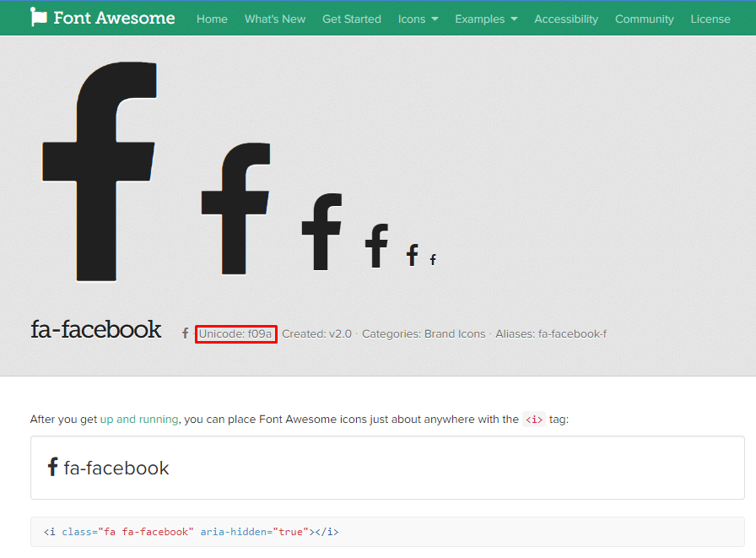The width and height of the screenshot is (756, 558).
Task: Visit the Community page
Action: tap(645, 19)
